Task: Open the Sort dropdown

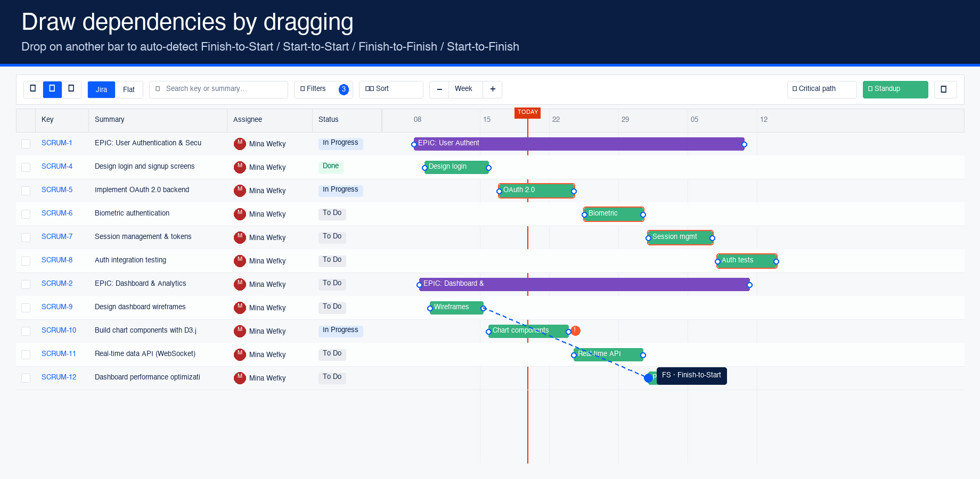Action: tap(391, 89)
